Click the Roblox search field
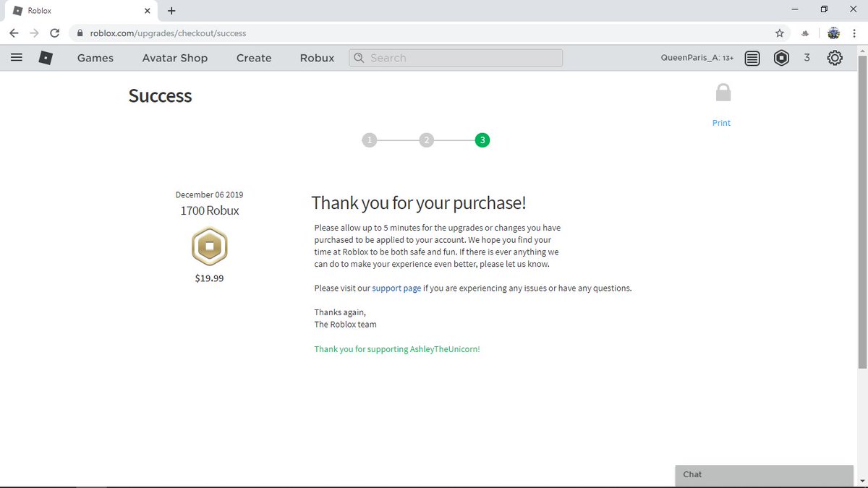The image size is (868, 488). tap(456, 58)
